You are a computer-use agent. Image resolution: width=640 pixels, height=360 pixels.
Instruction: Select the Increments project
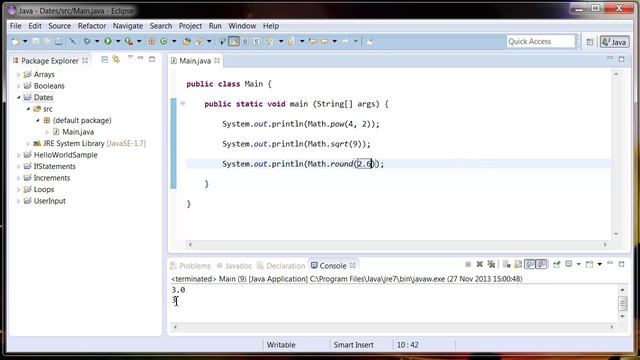coord(51,178)
